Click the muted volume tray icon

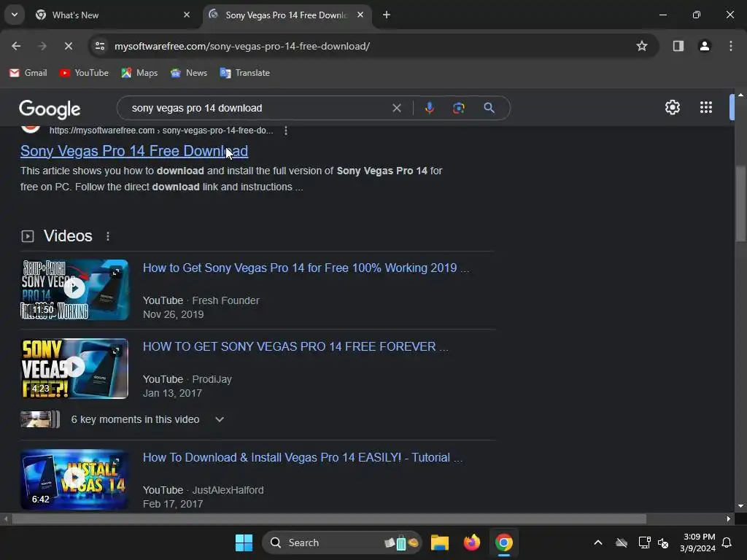point(662,542)
